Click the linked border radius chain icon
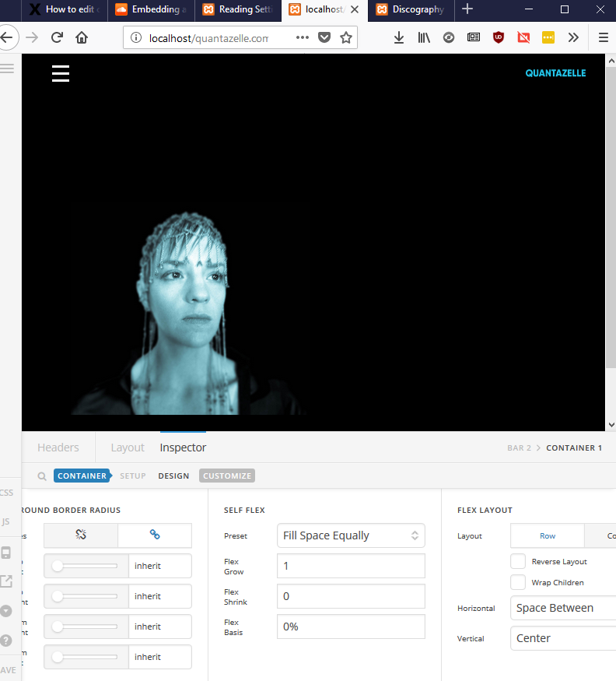 click(x=155, y=535)
